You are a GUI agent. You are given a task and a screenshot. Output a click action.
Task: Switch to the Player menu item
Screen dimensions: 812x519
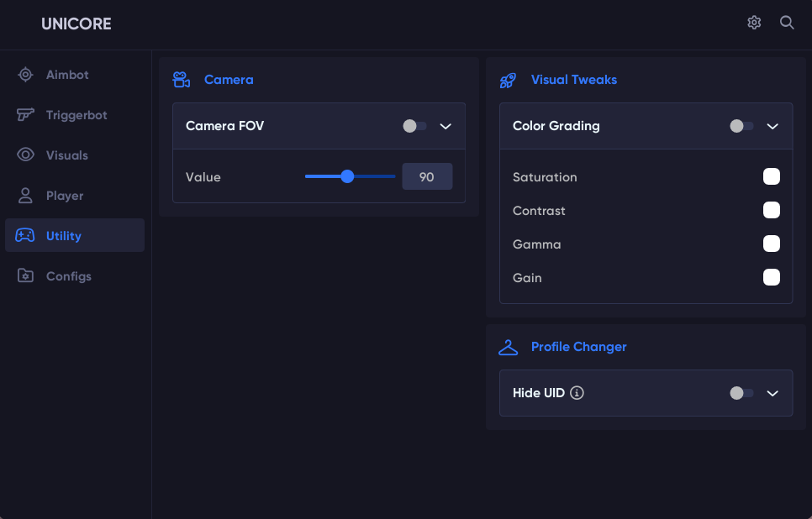click(x=65, y=196)
